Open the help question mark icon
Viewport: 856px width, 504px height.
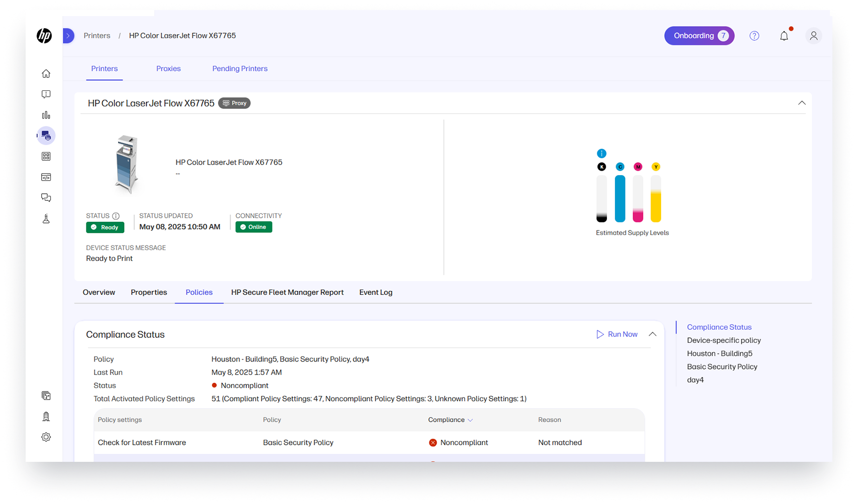point(755,36)
